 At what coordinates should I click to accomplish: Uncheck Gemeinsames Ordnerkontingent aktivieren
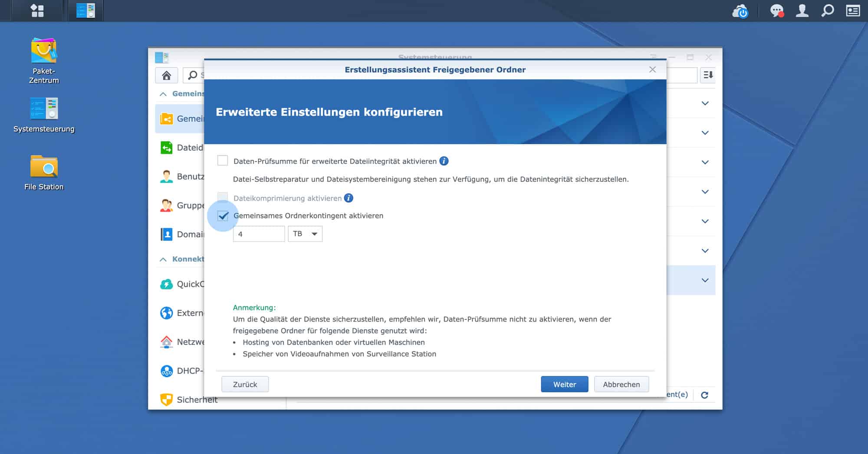pos(223,215)
